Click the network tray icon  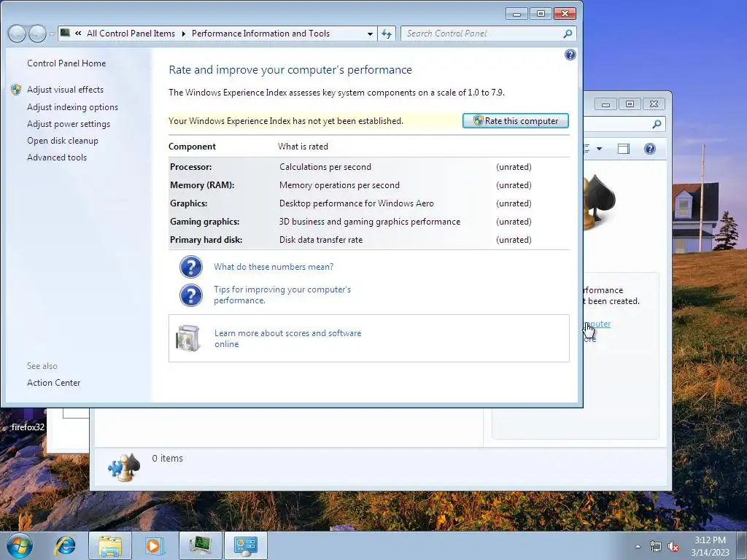(656, 547)
